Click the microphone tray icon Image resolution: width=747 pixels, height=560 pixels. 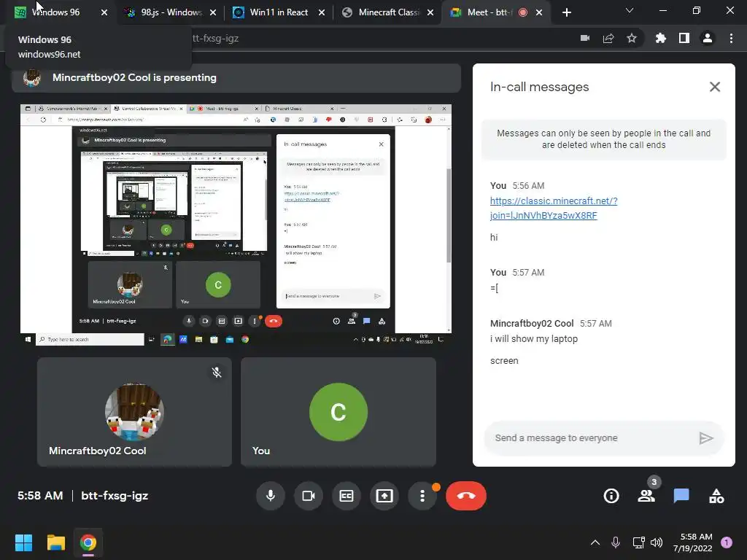coord(616,542)
